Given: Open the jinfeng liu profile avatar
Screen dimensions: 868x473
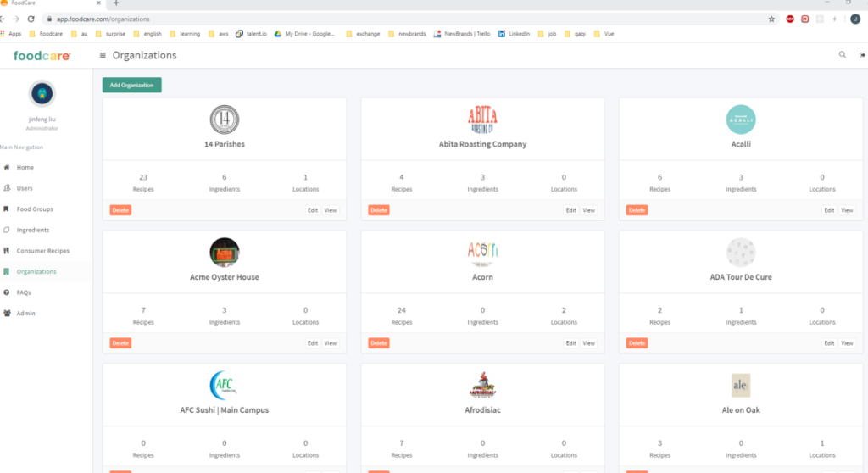Looking at the screenshot, I should tap(42, 93).
